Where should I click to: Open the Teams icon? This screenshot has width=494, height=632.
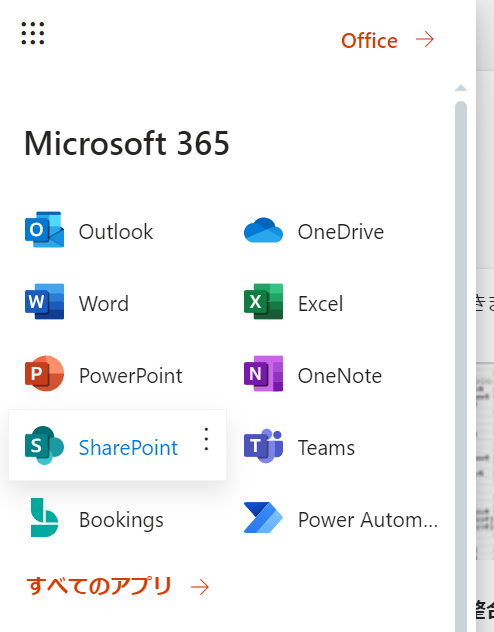click(x=263, y=446)
